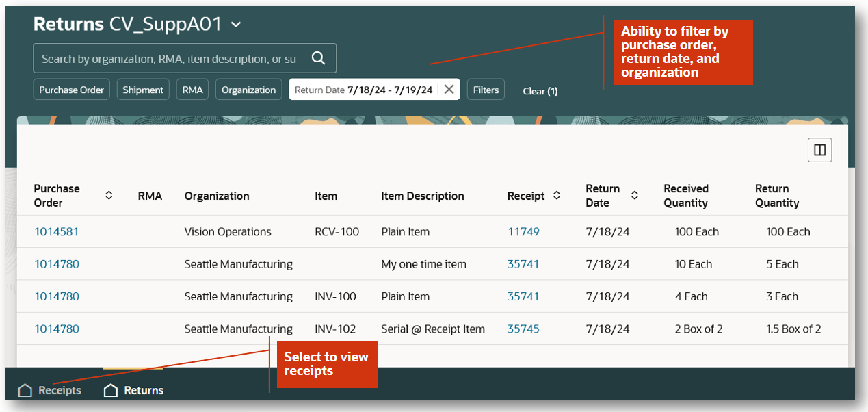Select the 3 Each return quantity cell
The image size is (868, 412).
click(782, 296)
